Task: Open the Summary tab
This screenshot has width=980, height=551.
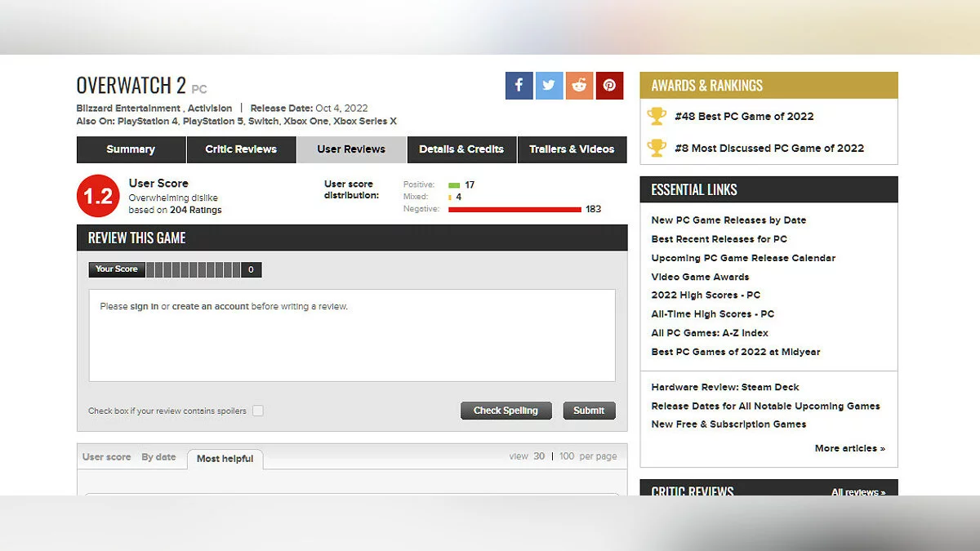Action: (131, 149)
